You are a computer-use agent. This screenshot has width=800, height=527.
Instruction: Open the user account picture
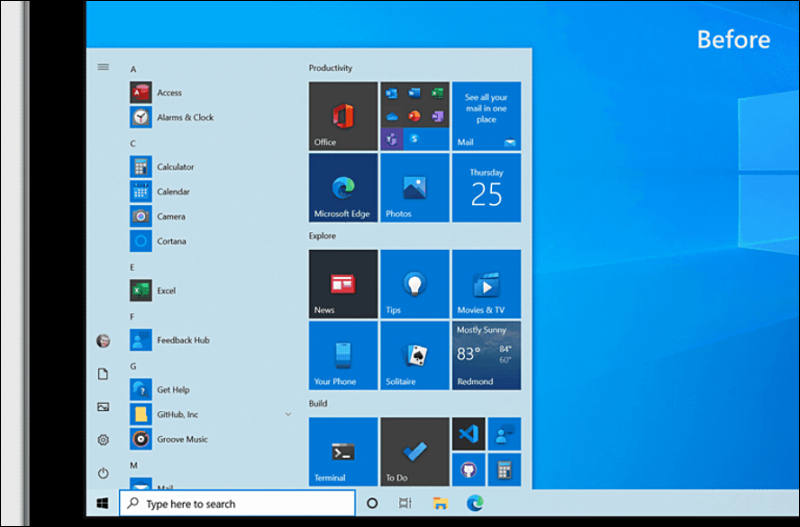point(103,340)
